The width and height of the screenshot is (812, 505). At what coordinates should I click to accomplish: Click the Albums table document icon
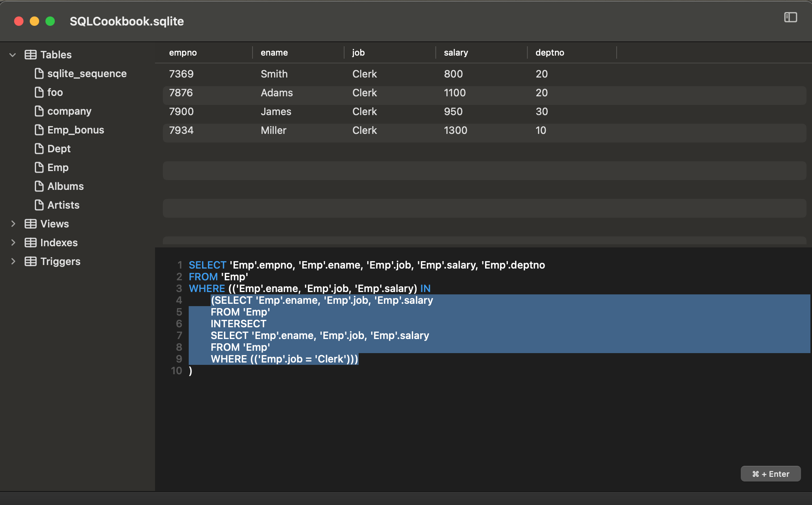click(39, 186)
